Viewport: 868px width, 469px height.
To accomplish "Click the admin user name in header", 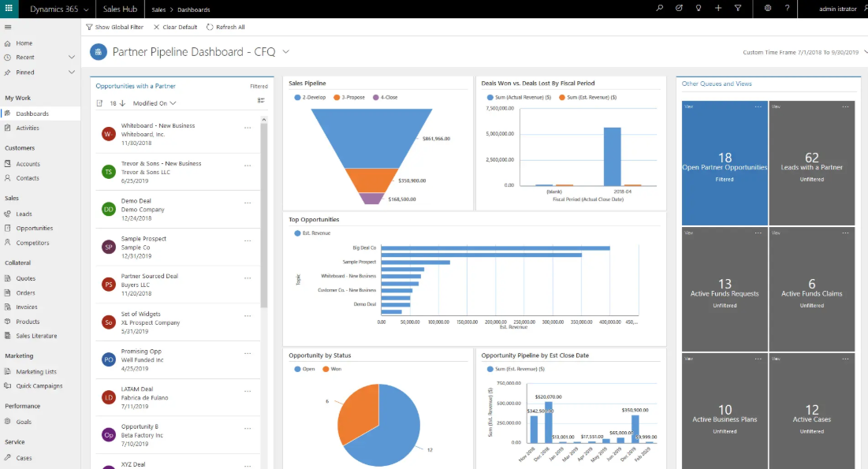I will (x=837, y=9).
